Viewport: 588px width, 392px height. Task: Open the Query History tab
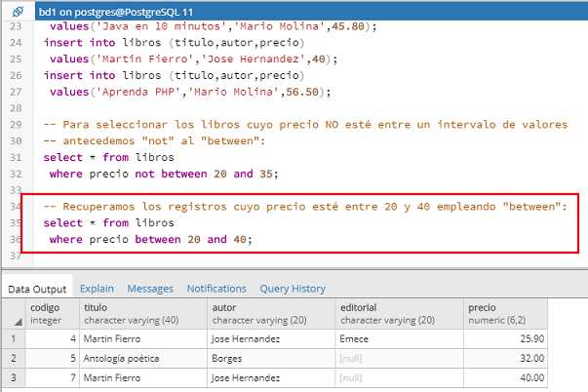point(293,289)
